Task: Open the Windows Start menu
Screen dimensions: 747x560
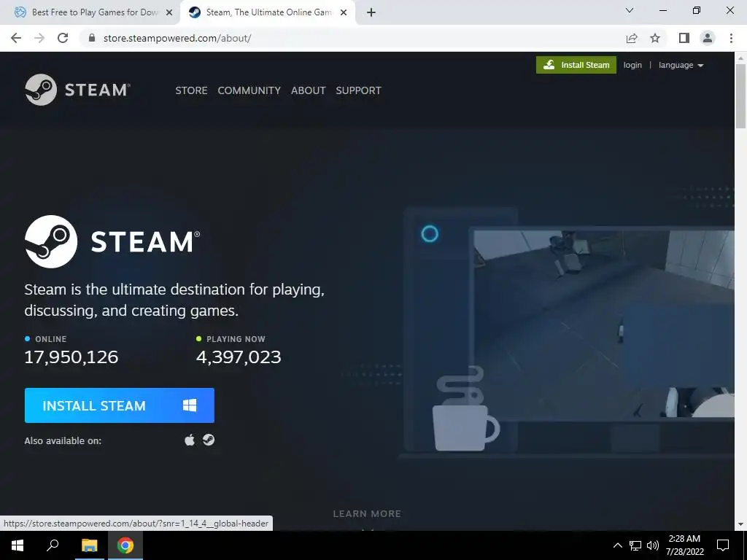Action: click(18, 545)
